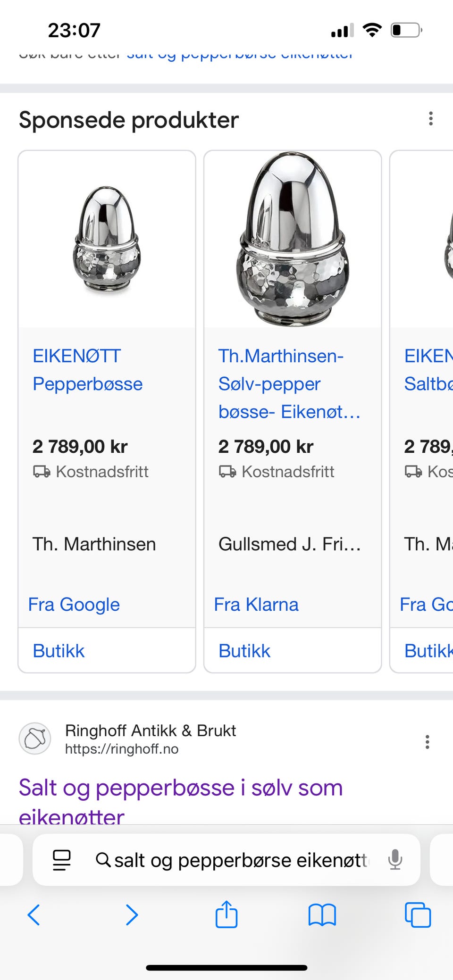Tap Butikk under EIKENØTT Pepperbøsse
The width and height of the screenshot is (453, 980).
point(59,651)
